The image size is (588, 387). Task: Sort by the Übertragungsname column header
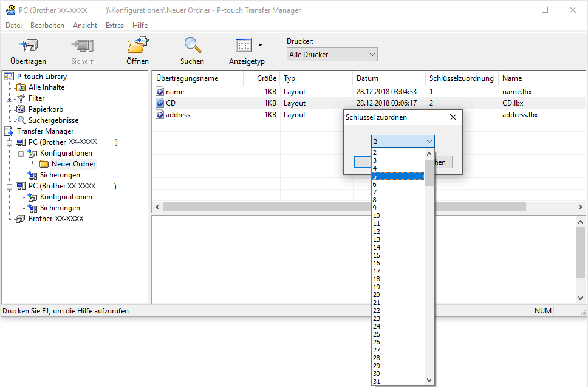click(x=198, y=78)
